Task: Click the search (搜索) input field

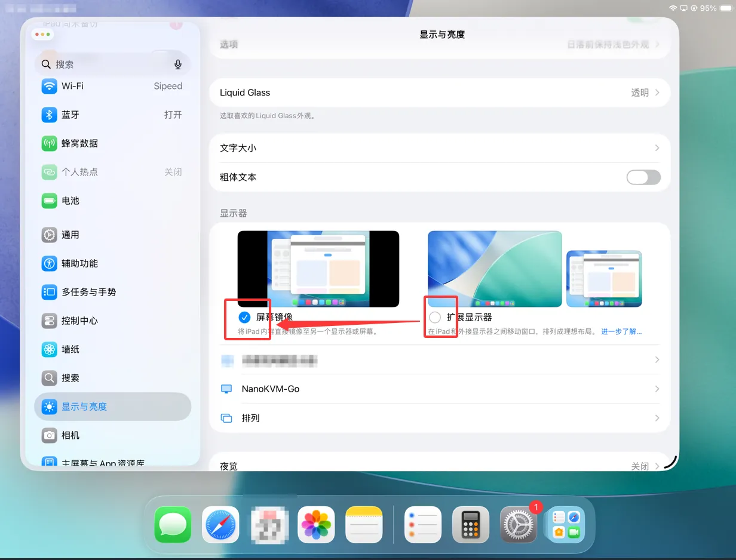Action: (x=112, y=64)
